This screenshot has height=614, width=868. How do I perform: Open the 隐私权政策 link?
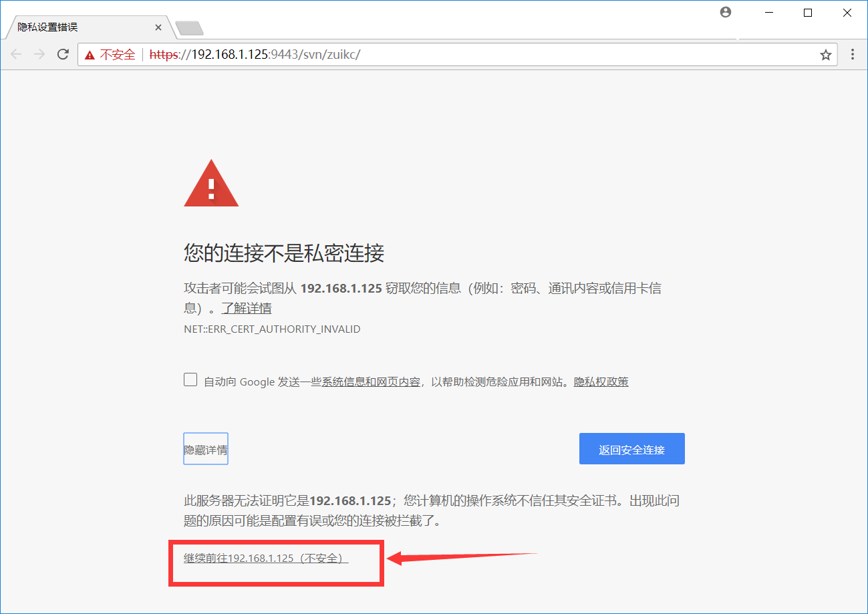pyautogui.click(x=601, y=381)
